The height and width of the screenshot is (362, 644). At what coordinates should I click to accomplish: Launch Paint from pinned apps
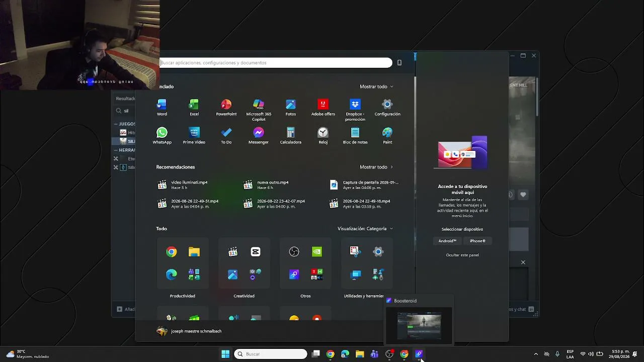coord(387,136)
